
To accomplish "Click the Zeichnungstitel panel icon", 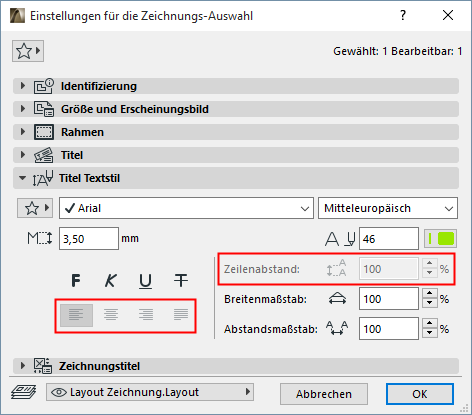I will (x=43, y=366).
